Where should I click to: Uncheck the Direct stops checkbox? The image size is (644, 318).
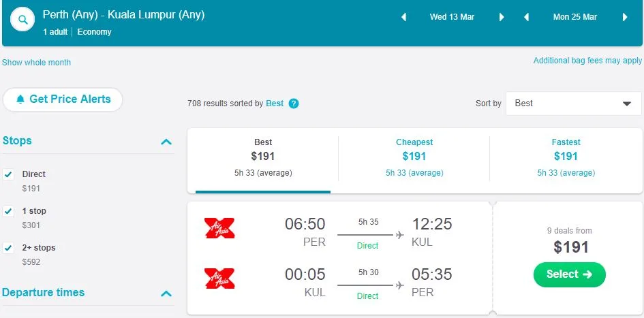pos(9,174)
